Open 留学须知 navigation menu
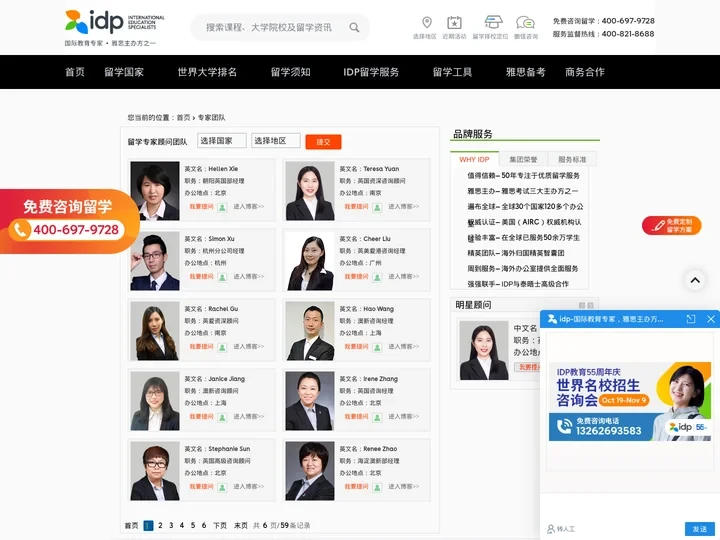Viewport: 720px width, 540px height. [291, 72]
